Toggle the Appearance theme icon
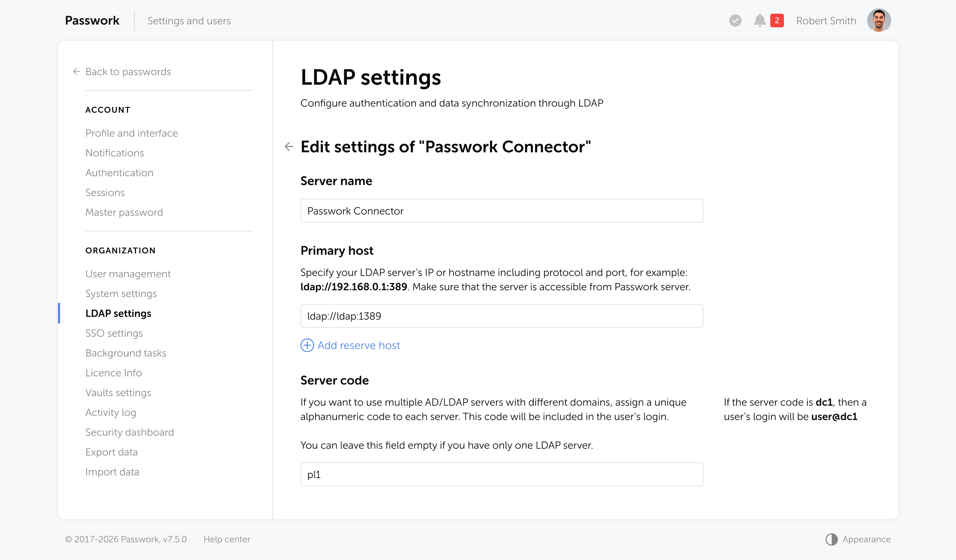Viewport: 956px width, 560px height. pos(831,539)
